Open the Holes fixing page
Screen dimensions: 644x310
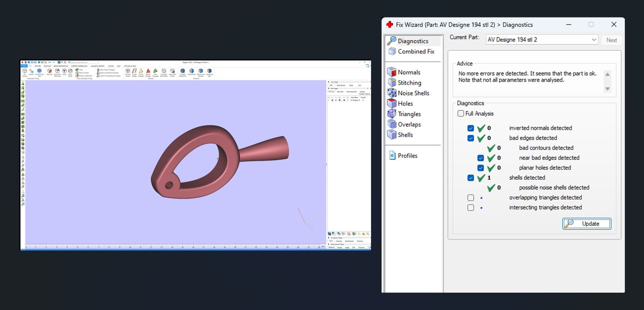pyautogui.click(x=405, y=104)
